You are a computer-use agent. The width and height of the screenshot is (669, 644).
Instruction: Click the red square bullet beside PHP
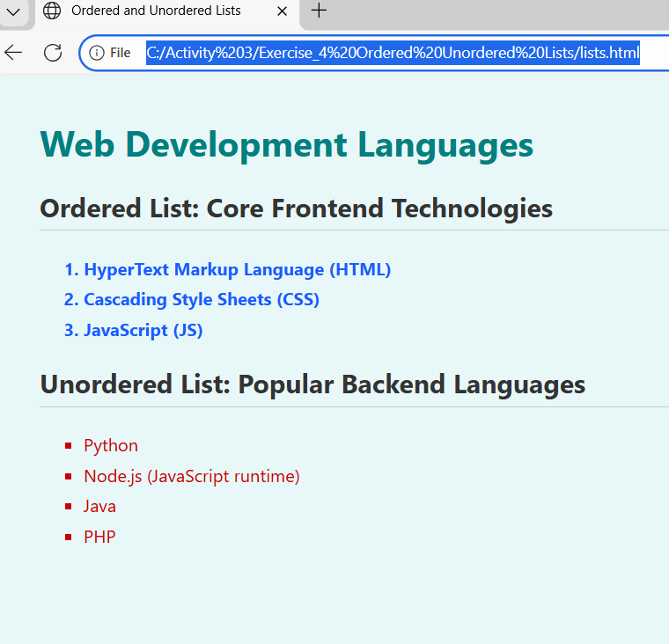click(68, 537)
